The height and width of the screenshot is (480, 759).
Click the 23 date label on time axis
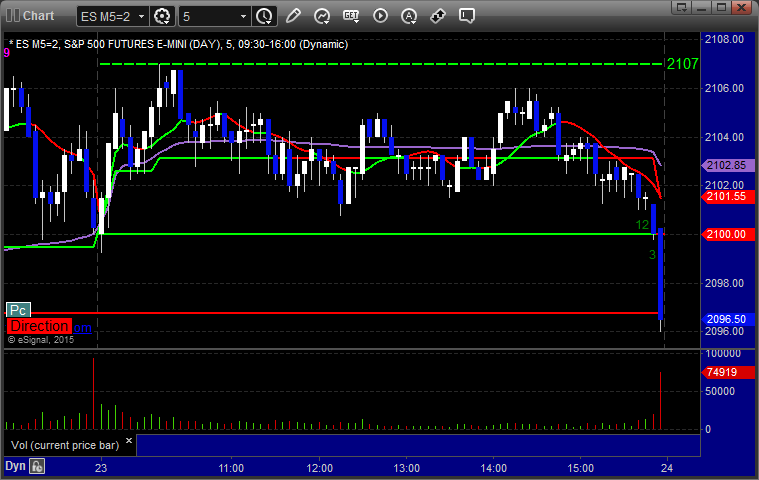(101, 468)
